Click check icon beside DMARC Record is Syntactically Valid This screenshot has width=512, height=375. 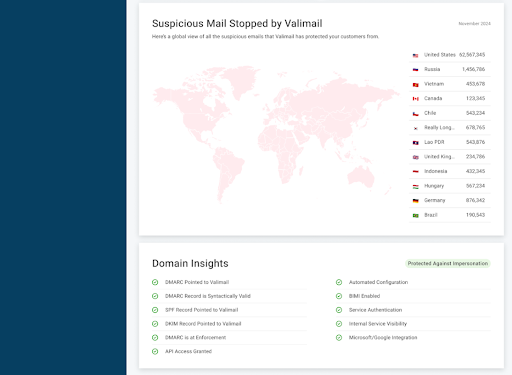[155, 296]
